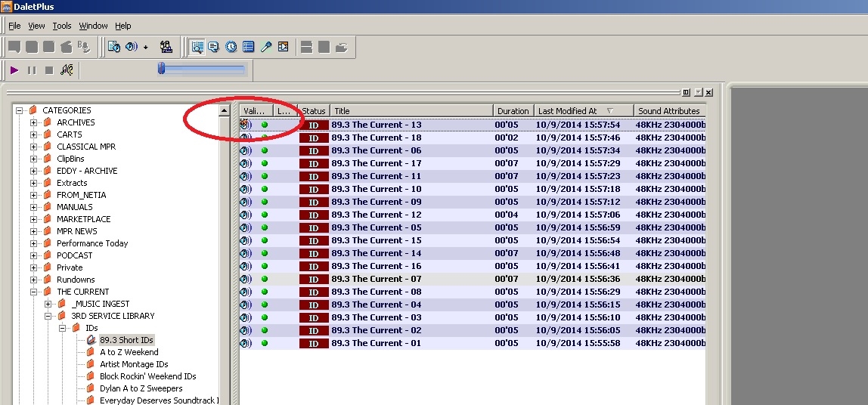Collapse THE CURRENT folder
This screenshot has height=405, width=868.
[34, 292]
